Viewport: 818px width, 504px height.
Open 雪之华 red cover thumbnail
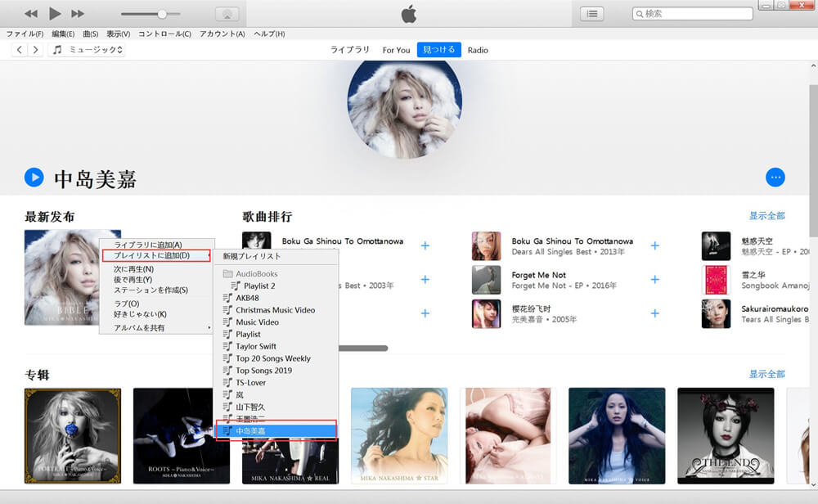[716, 280]
